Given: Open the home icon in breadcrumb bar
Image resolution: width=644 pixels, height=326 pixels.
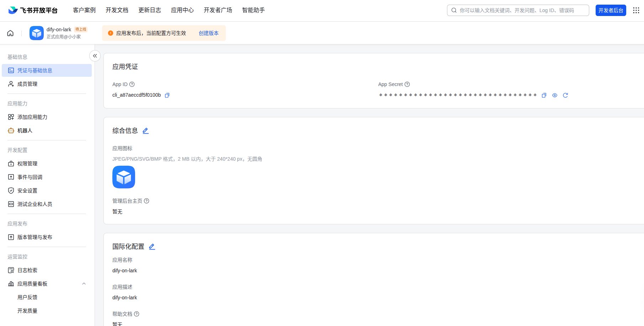Looking at the screenshot, I should coord(10,33).
